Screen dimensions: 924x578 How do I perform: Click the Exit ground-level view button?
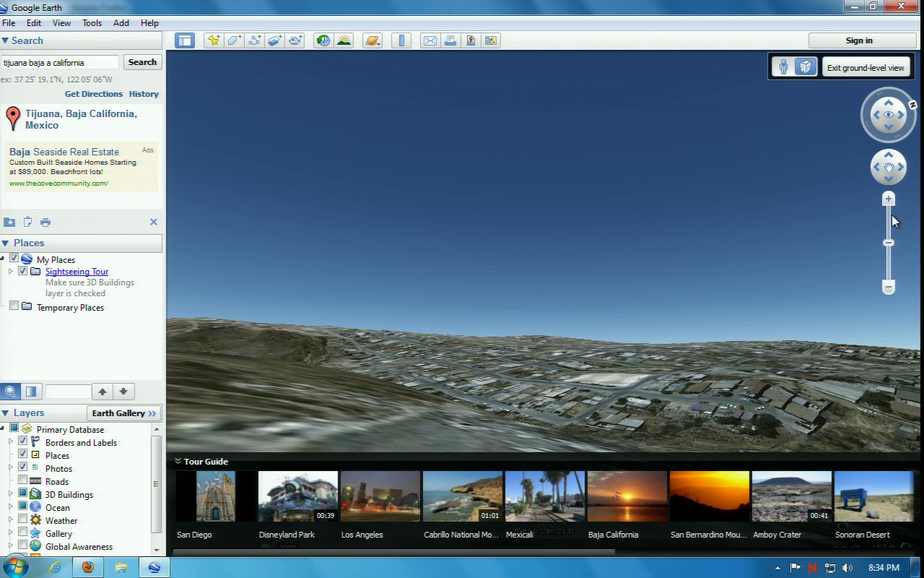865,67
